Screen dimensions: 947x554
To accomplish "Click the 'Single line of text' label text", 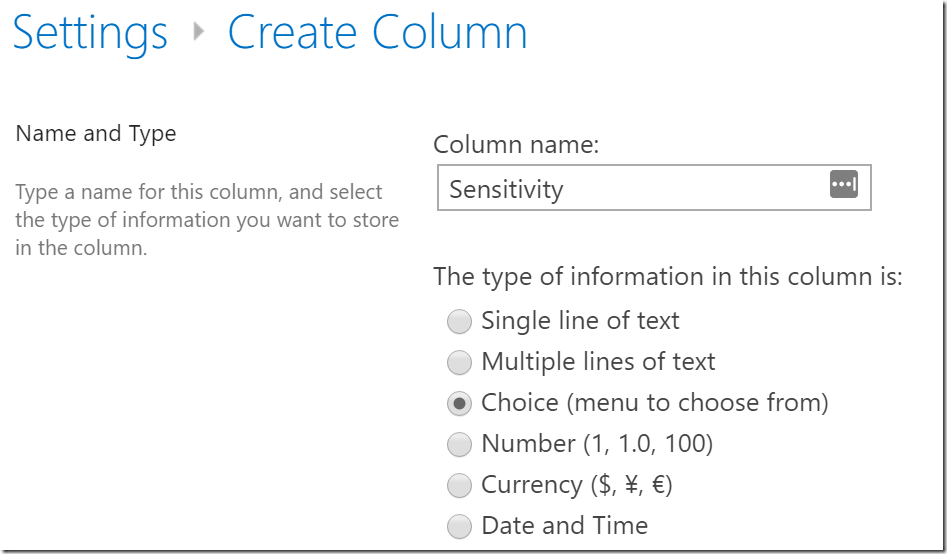I will click(x=580, y=320).
